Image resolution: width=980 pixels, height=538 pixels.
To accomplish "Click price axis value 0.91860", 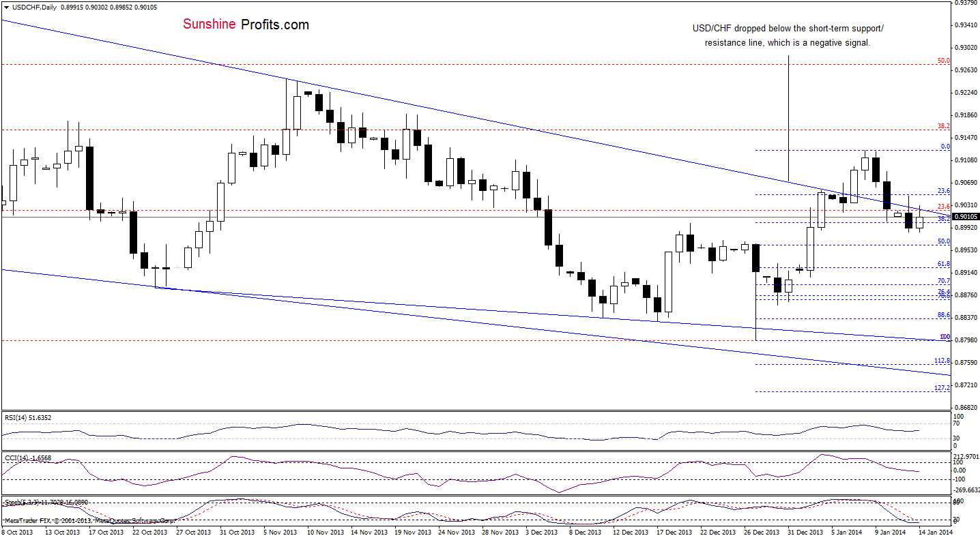I will 966,115.
